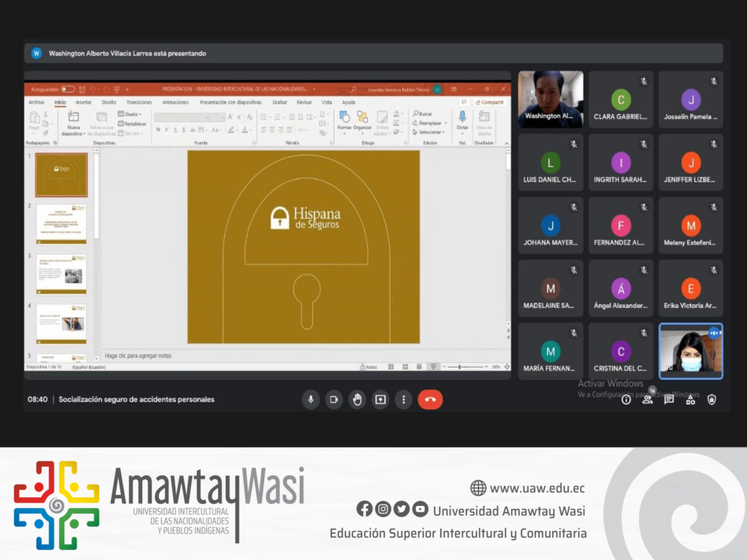
Task: Click the notes field 'Haga clic para agregar notas'
Action: (x=138, y=356)
